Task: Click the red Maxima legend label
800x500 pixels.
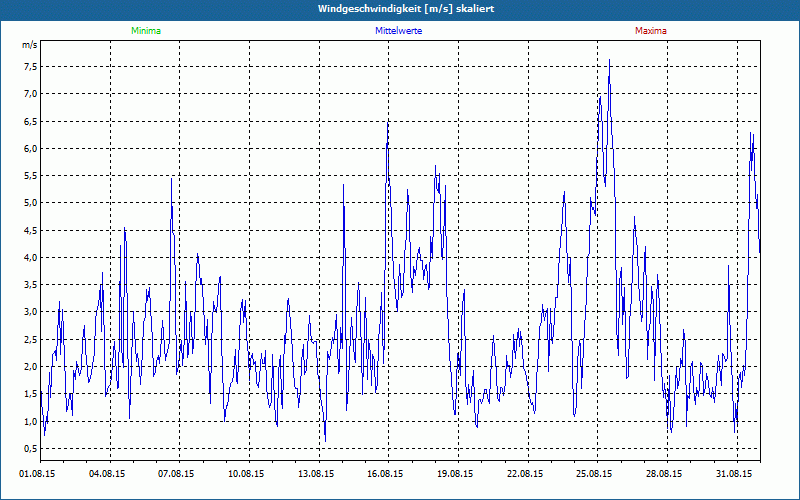Action: (651, 31)
